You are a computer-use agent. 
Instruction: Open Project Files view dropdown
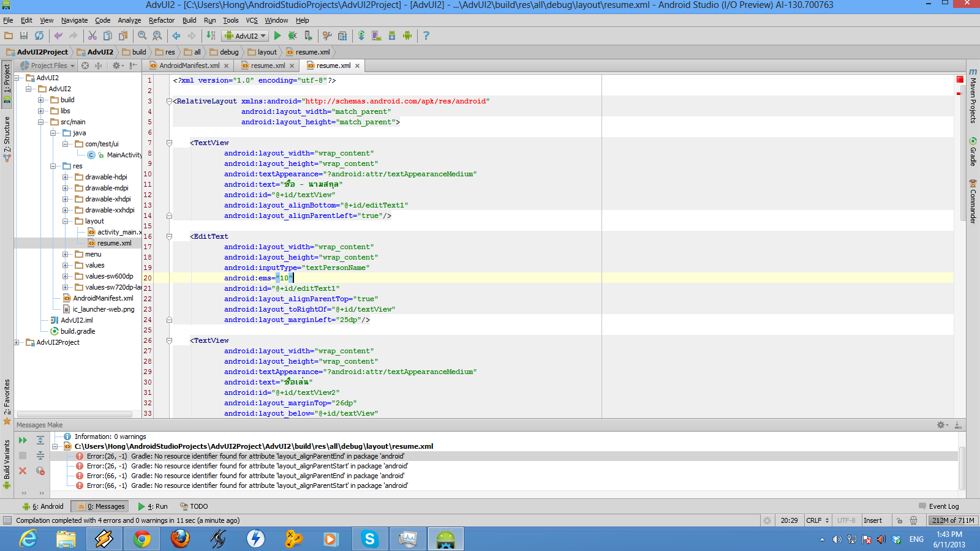click(48, 66)
